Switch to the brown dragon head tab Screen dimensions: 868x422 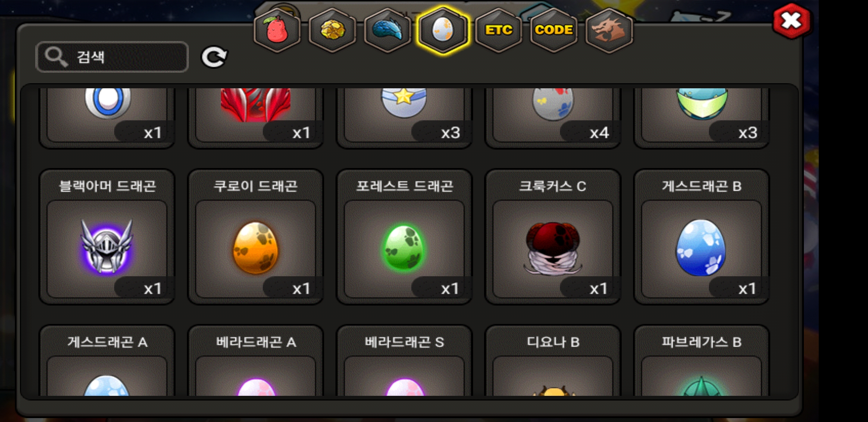[x=609, y=30]
